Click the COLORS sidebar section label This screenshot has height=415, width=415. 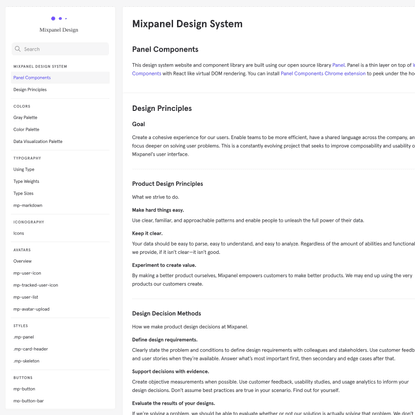22,107
